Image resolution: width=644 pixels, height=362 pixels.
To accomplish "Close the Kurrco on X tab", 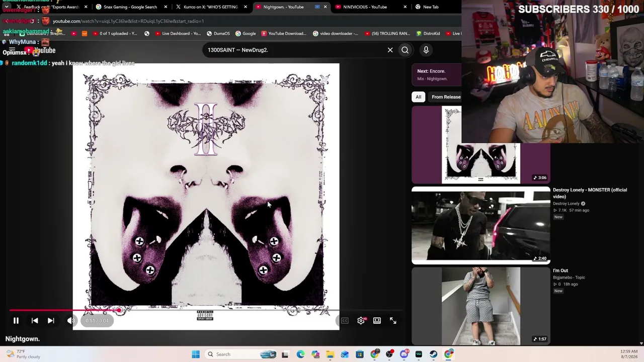I will pos(246,7).
